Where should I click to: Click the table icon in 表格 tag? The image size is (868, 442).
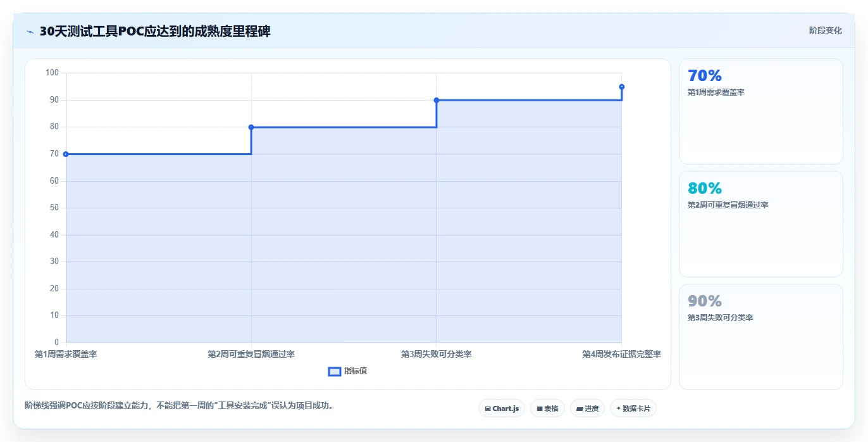coord(540,409)
